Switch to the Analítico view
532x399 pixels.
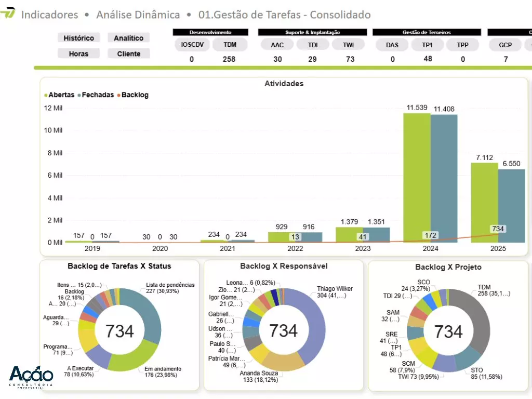(x=129, y=38)
